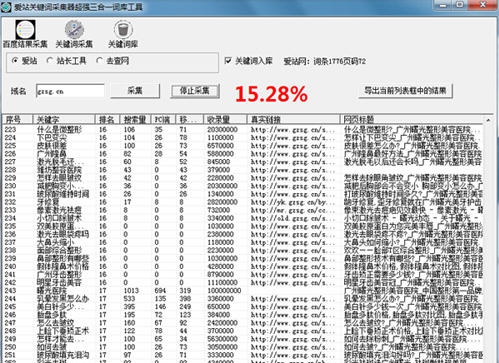Sort by the 收录量 column header
The image size is (499, 363).
click(225, 119)
